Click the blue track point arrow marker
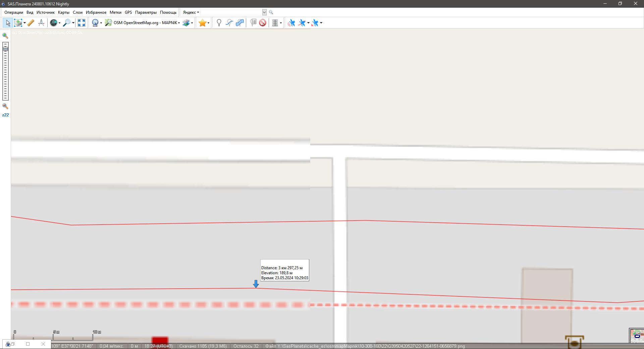The width and height of the screenshot is (644, 349). click(256, 284)
